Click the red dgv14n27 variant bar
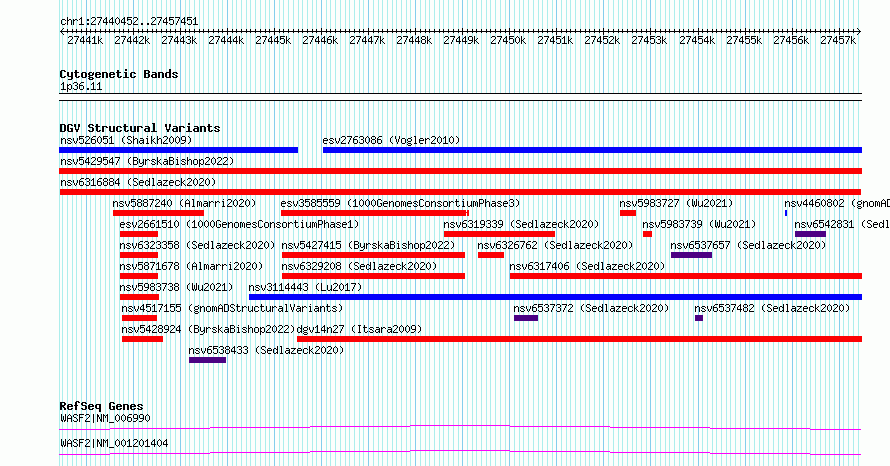The width and height of the screenshot is (890, 466). 580,339
